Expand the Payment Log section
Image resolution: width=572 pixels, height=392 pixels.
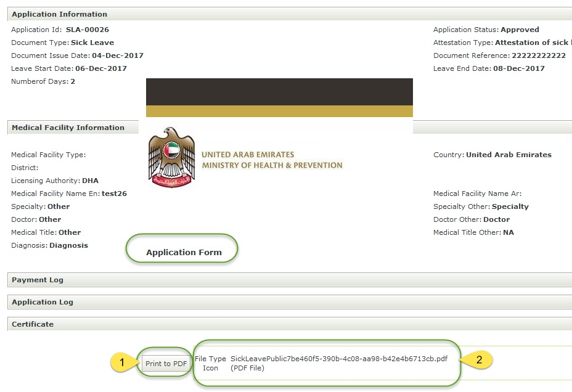[x=38, y=280]
